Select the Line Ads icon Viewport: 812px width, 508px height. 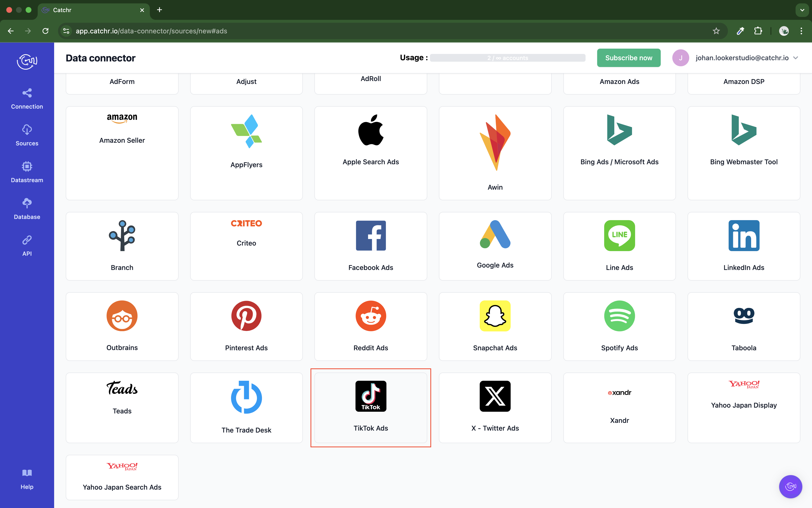point(619,236)
